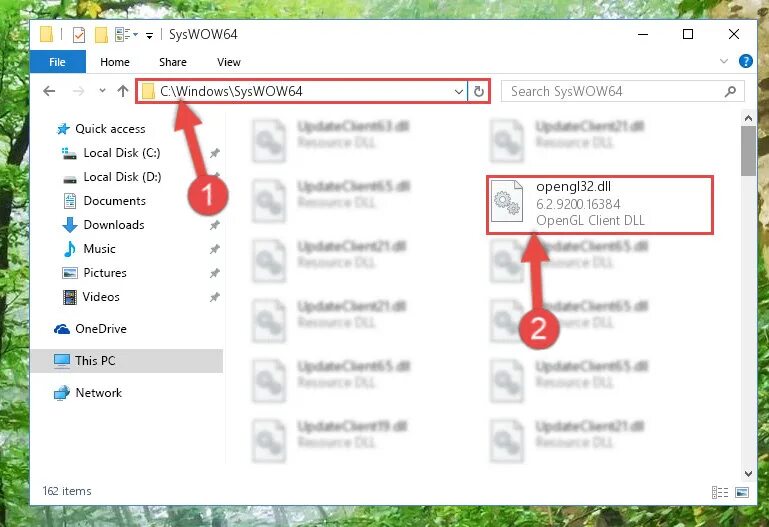
Task: Click the New folder icon in title bar
Action: coord(101,34)
